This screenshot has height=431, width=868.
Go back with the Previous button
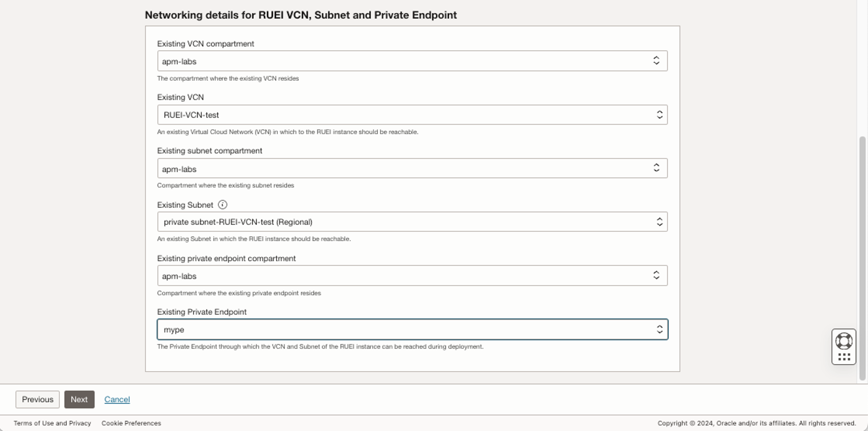(x=37, y=400)
